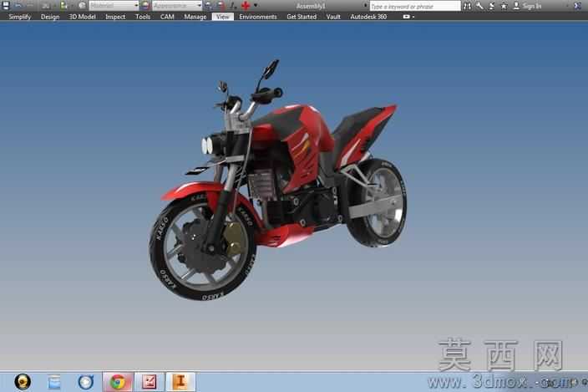Open the Inventor taskbar icon
The width and height of the screenshot is (588, 392).
pyautogui.click(x=180, y=382)
